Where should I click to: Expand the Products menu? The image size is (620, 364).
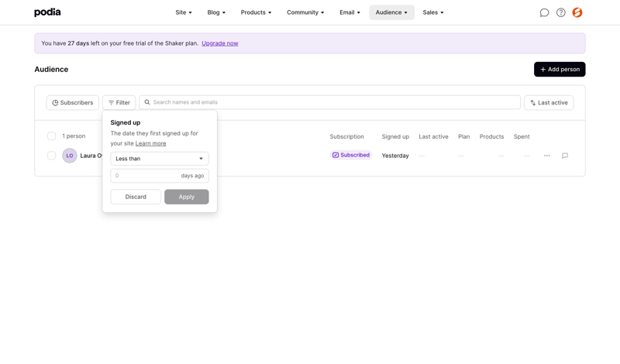point(256,12)
